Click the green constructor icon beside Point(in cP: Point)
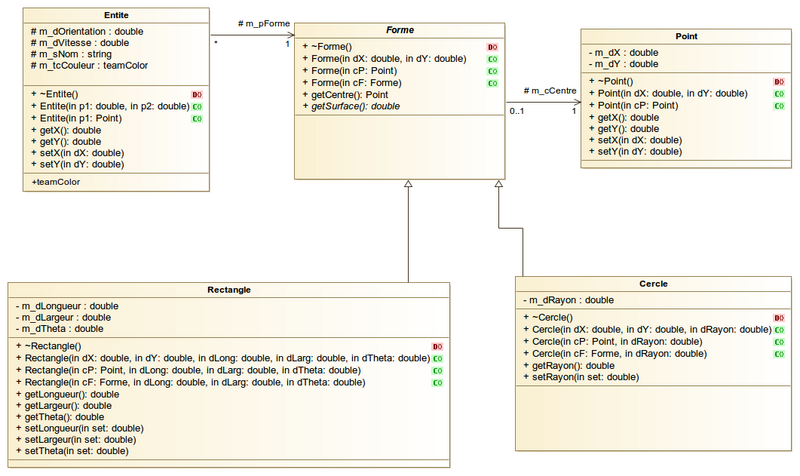Screen dimensions: 800x476 pos(778,105)
